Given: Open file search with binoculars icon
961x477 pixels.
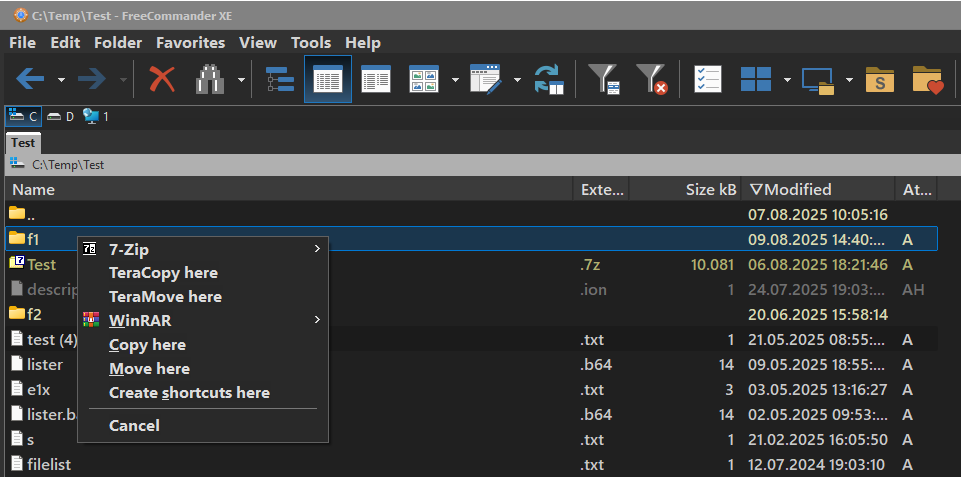Looking at the screenshot, I should click(x=210, y=80).
